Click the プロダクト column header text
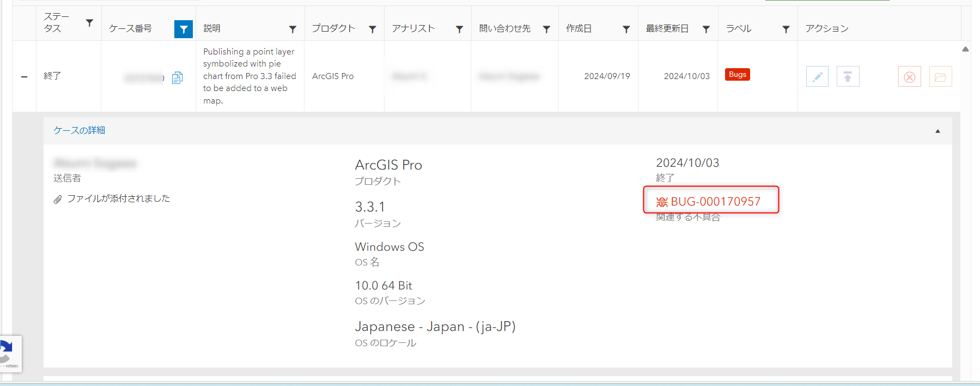This screenshot has height=386, width=980. coord(333,28)
